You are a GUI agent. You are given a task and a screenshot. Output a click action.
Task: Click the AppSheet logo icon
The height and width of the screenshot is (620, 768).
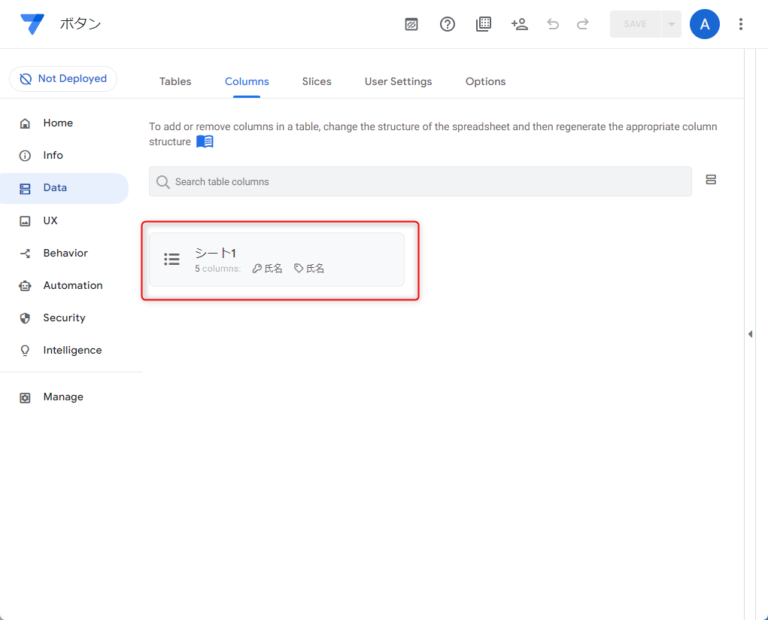point(32,24)
